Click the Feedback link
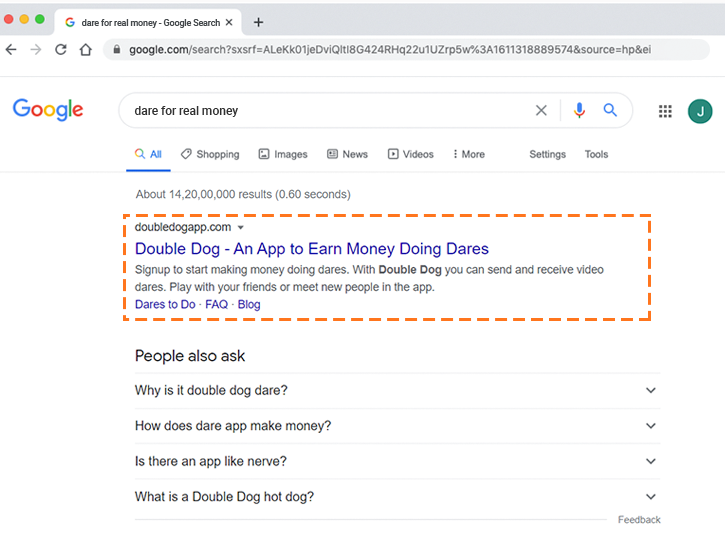 click(639, 520)
